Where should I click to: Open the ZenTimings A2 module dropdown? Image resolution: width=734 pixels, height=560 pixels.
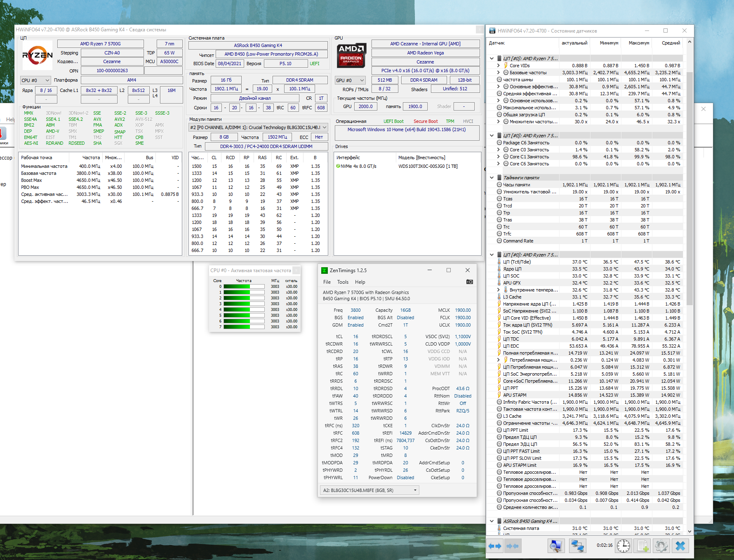click(x=369, y=490)
